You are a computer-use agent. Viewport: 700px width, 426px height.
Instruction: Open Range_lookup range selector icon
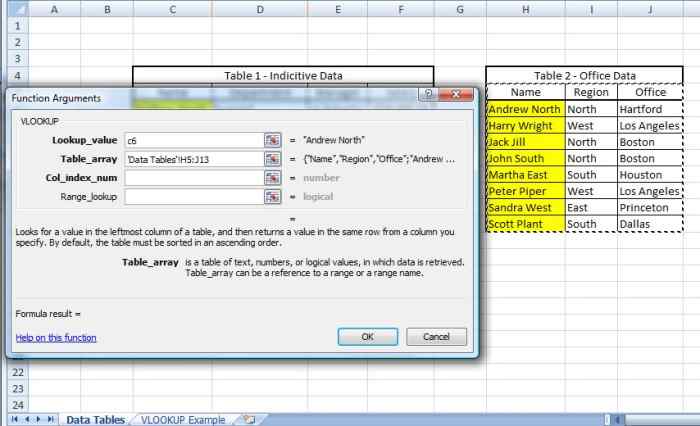272,196
